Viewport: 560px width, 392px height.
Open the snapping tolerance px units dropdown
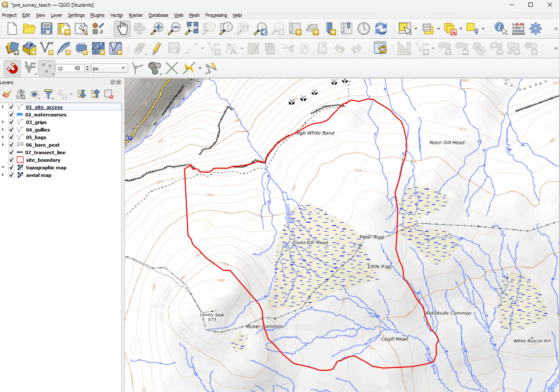tap(110, 68)
